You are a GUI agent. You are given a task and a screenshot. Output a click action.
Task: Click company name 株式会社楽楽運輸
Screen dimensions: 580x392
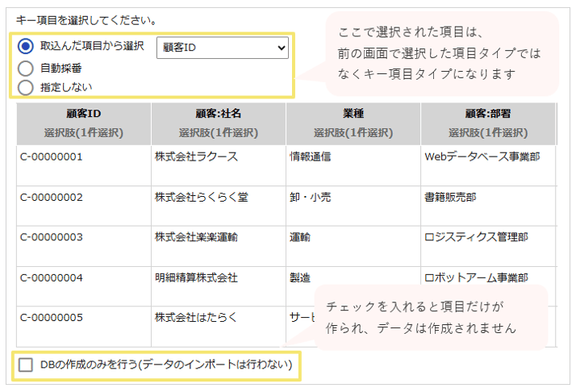tap(196, 237)
